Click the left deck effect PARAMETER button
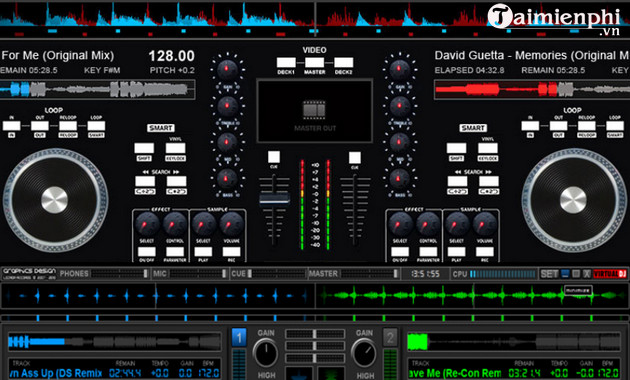 pos(175,252)
